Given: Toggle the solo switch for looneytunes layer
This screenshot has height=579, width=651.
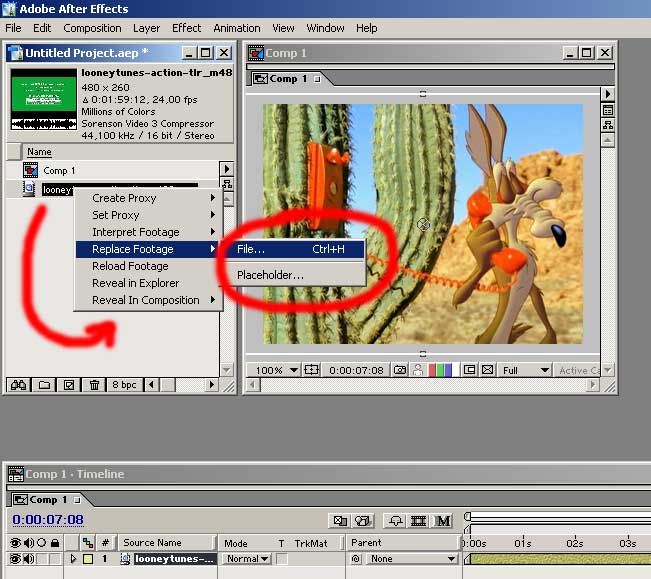Looking at the screenshot, I should (42, 559).
